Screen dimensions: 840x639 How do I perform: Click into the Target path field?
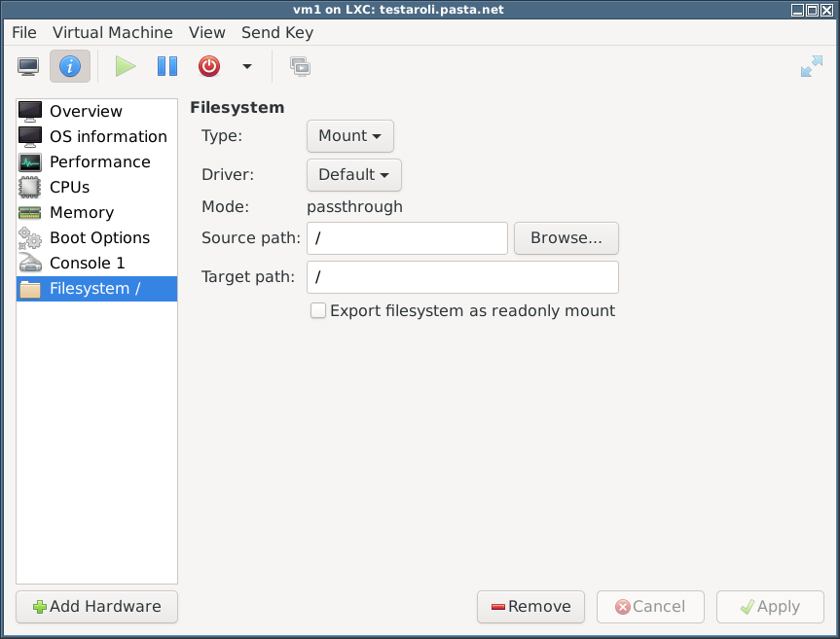(463, 277)
